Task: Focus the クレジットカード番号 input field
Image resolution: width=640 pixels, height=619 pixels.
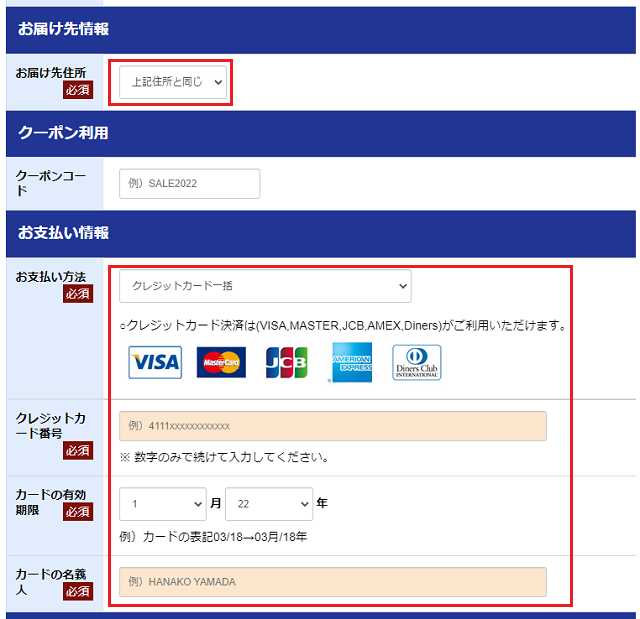Action: (x=333, y=426)
